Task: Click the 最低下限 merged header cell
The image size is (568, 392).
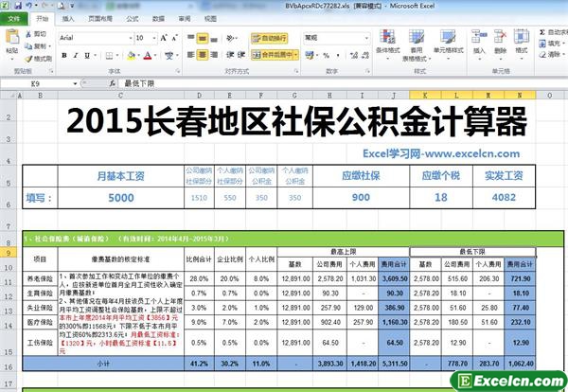Action: click(472, 252)
